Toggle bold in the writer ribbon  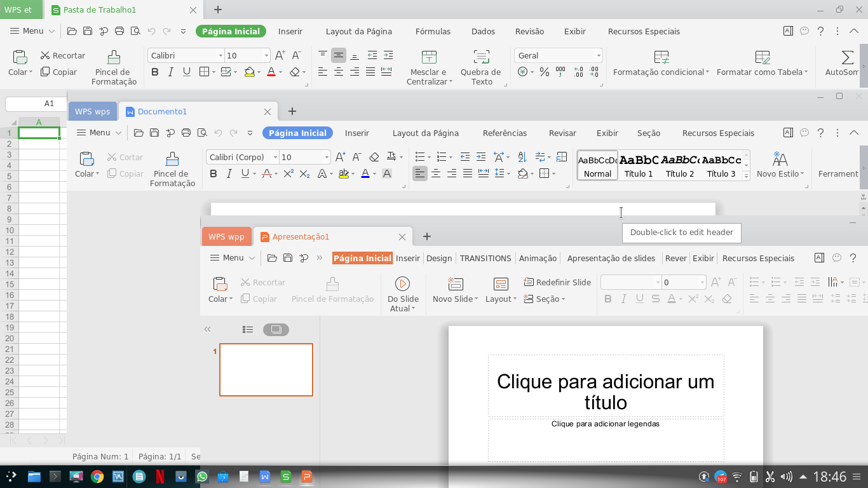(213, 173)
